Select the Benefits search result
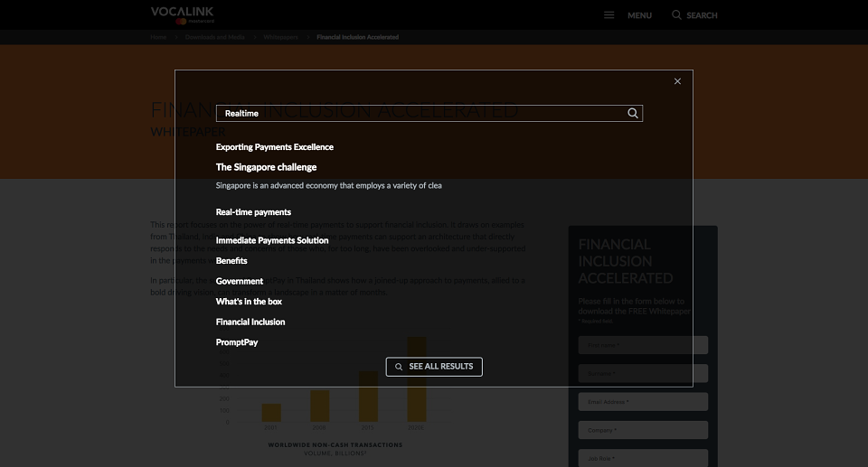 click(x=231, y=261)
